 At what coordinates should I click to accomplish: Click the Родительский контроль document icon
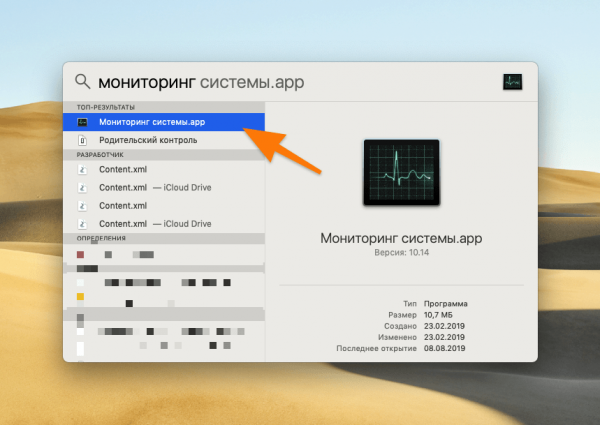tap(82, 140)
